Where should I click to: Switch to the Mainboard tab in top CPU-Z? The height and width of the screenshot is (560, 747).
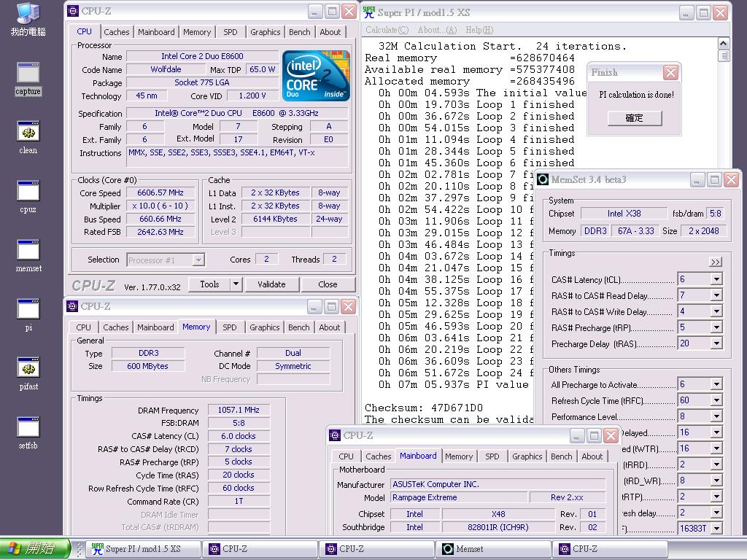pyautogui.click(x=157, y=32)
